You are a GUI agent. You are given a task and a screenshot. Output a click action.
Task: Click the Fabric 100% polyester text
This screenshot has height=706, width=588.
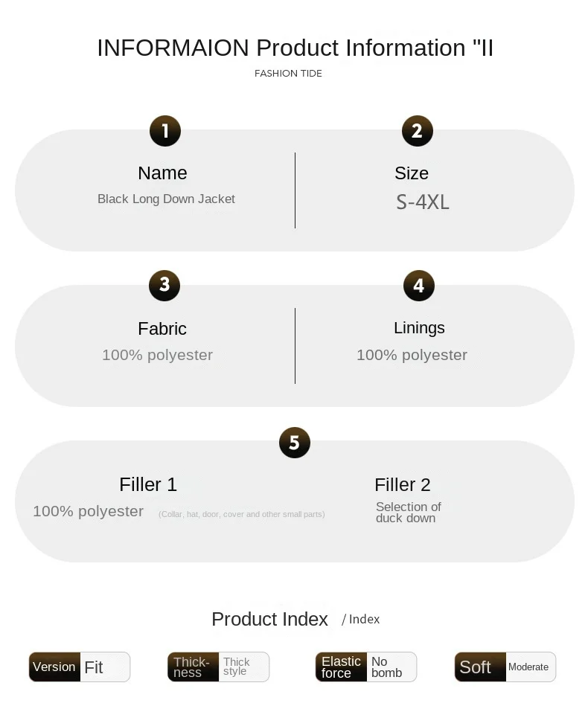(x=157, y=355)
